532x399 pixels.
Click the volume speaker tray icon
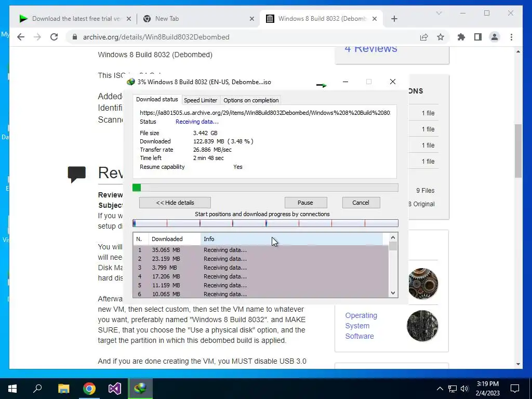click(x=464, y=389)
